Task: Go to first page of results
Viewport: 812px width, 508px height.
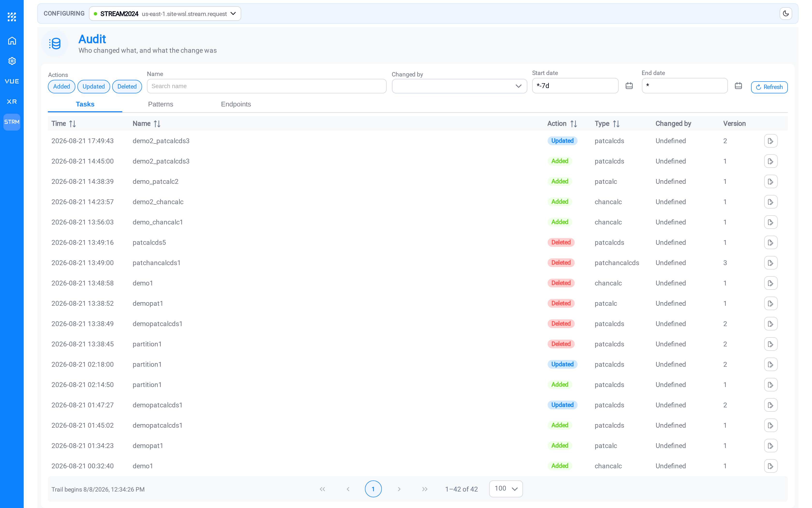Action: [322, 489]
